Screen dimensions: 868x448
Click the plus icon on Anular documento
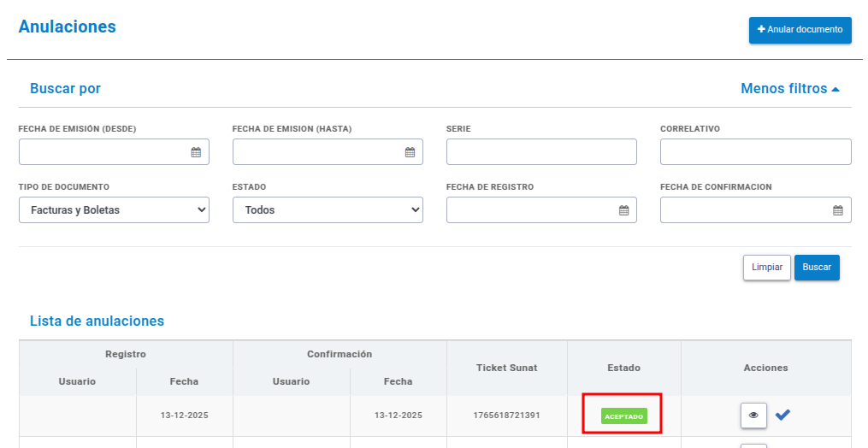tap(761, 29)
